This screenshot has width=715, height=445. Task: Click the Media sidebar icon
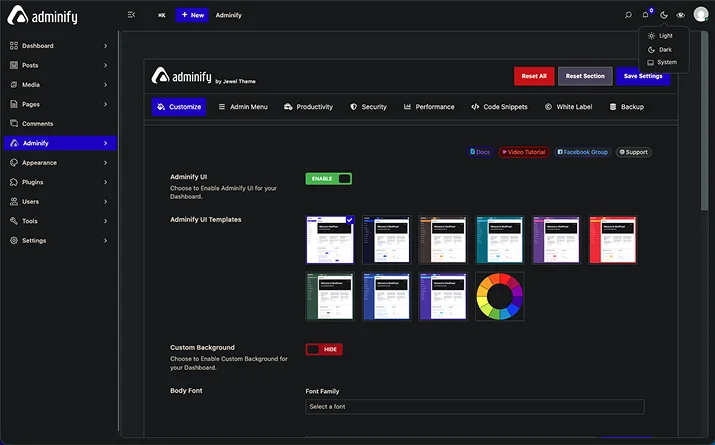pos(14,85)
